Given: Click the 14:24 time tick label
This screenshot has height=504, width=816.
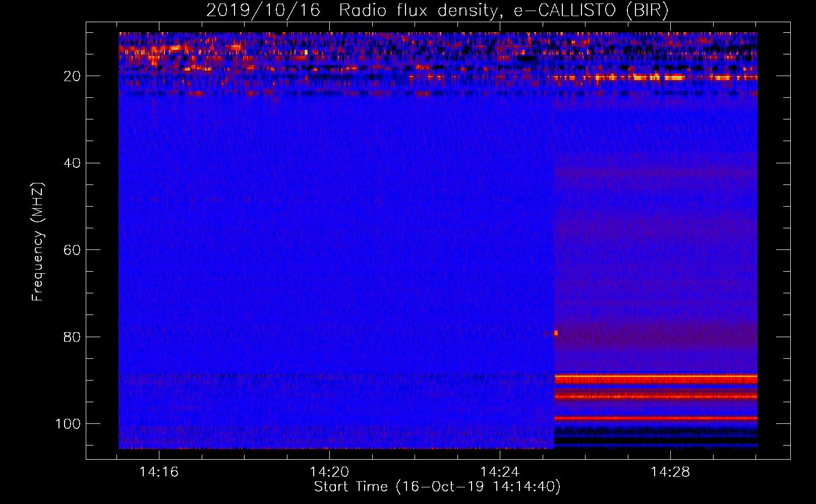Looking at the screenshot, I should pyautogui.click(x=500, y=472).
